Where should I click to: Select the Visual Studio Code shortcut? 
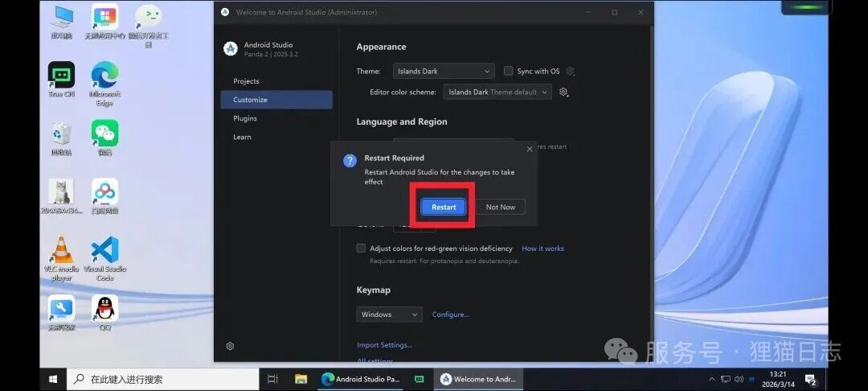click(x=104, y=258)
